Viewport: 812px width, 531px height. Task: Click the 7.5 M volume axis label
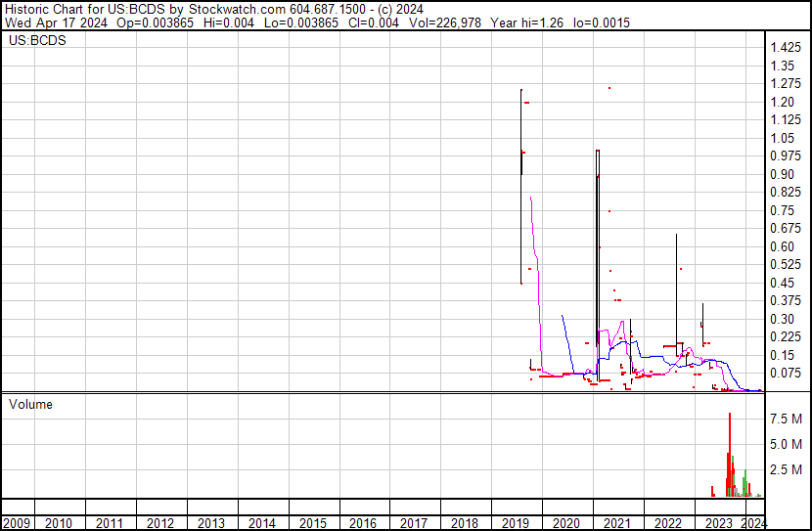tap(788, 419)
